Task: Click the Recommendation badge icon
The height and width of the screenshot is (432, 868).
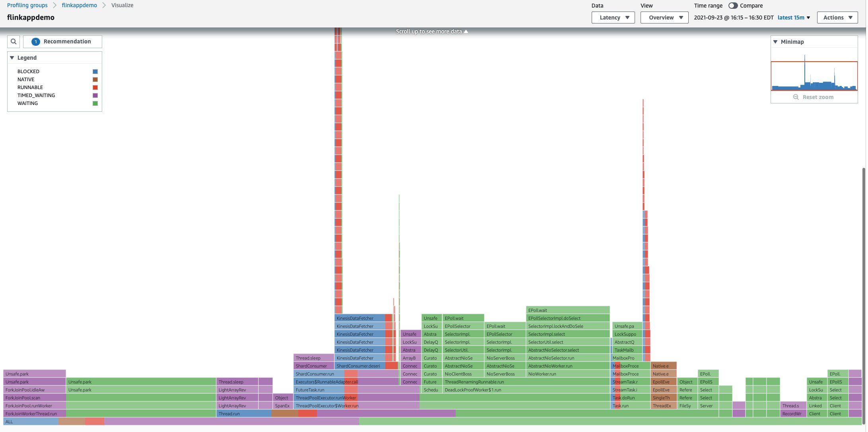Action: pyautogui.click(x=35, y=41)
